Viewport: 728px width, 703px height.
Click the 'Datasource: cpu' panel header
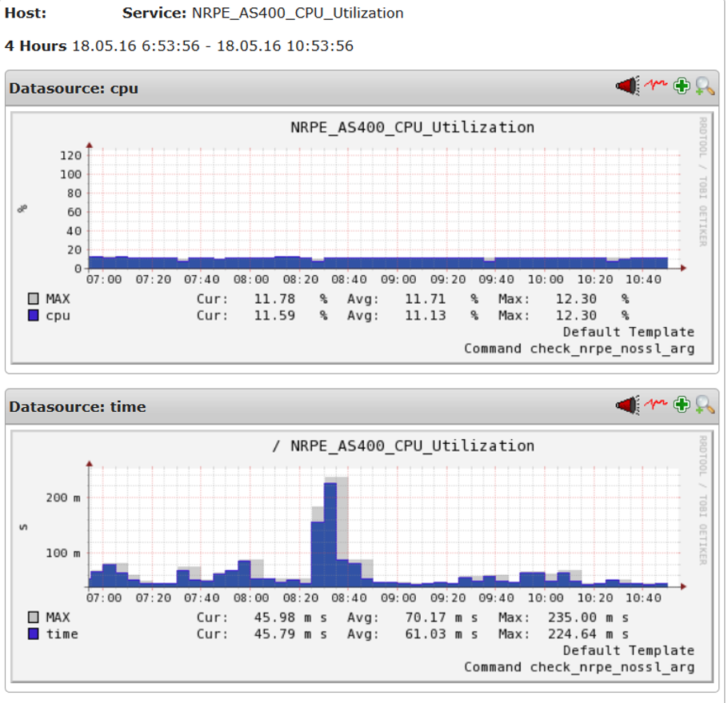(74, 89)
